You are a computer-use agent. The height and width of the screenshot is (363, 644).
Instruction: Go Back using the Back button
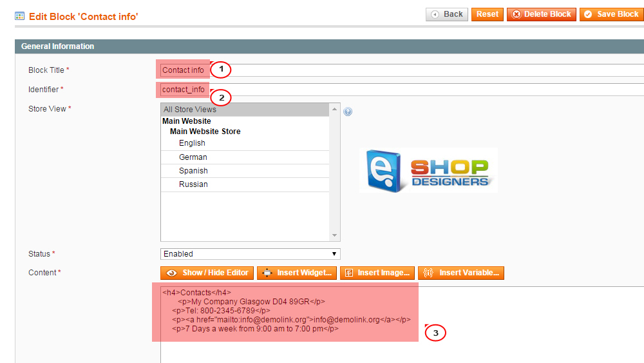[x=447, y=14]
